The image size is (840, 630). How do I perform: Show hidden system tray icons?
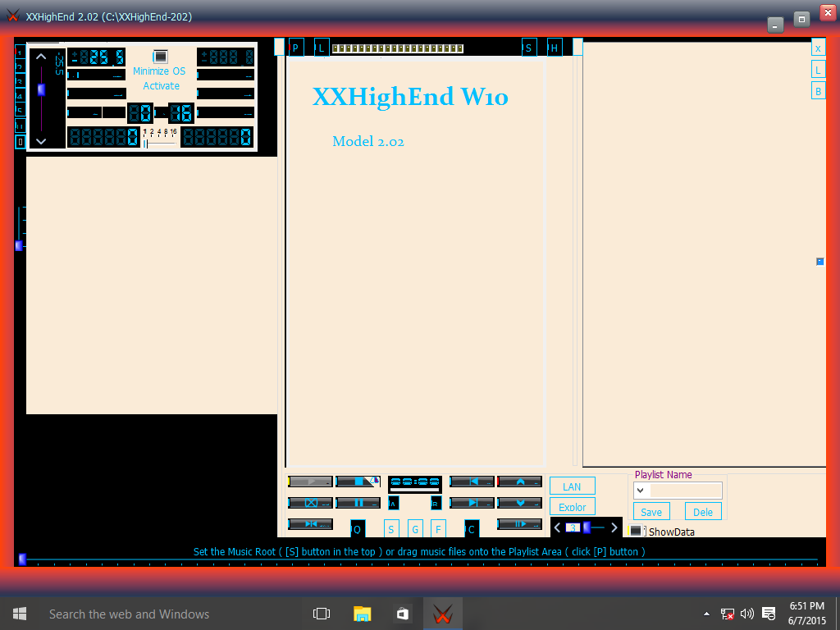tap(706, 614)
